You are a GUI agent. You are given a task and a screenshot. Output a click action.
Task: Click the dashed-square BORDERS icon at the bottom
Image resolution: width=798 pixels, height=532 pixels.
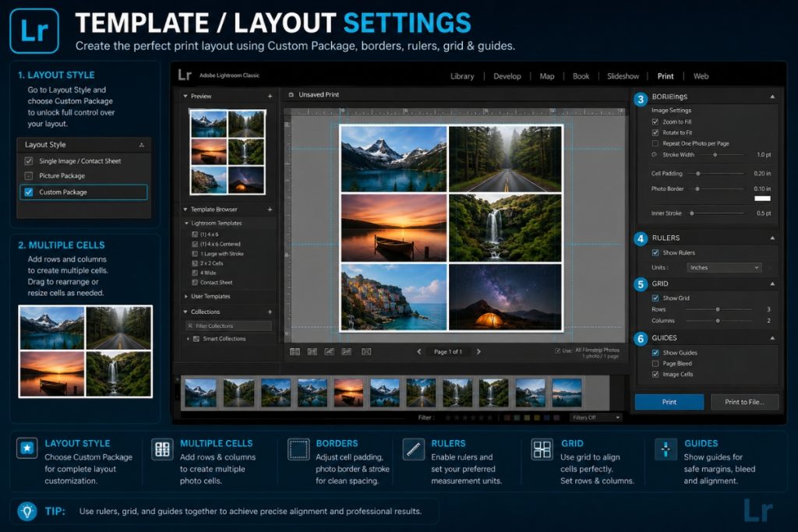tap(298, 449)
